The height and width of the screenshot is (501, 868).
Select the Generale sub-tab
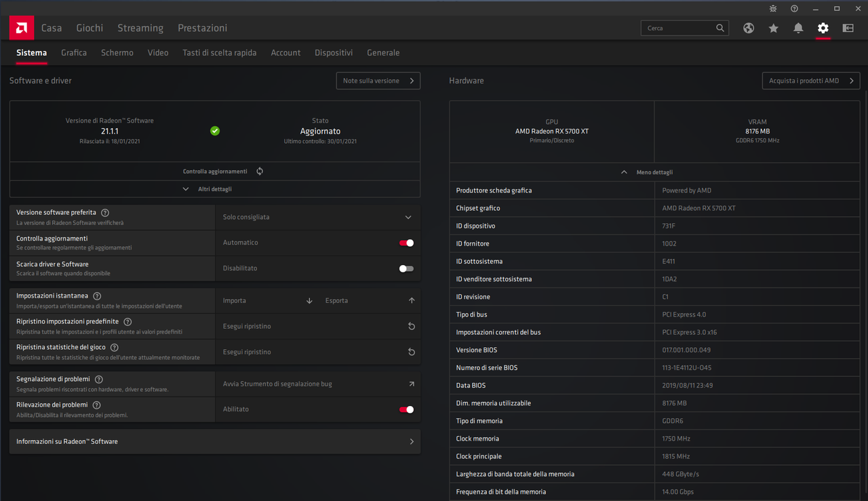coord(383,52)
